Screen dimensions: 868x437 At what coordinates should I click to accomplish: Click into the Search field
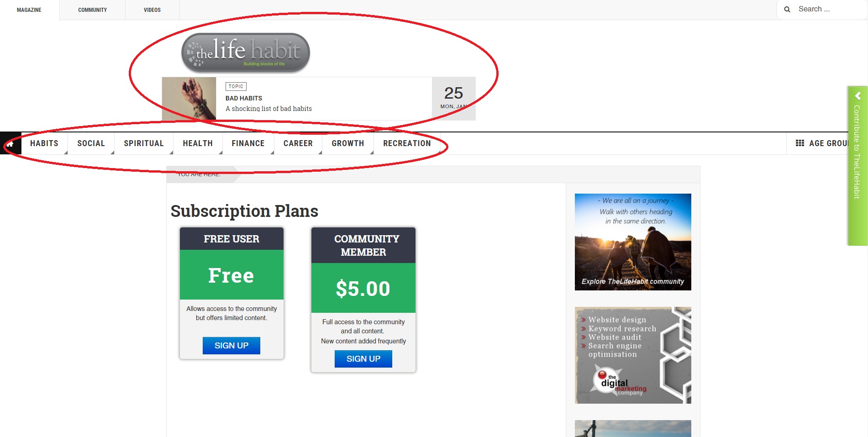(829, 9)
